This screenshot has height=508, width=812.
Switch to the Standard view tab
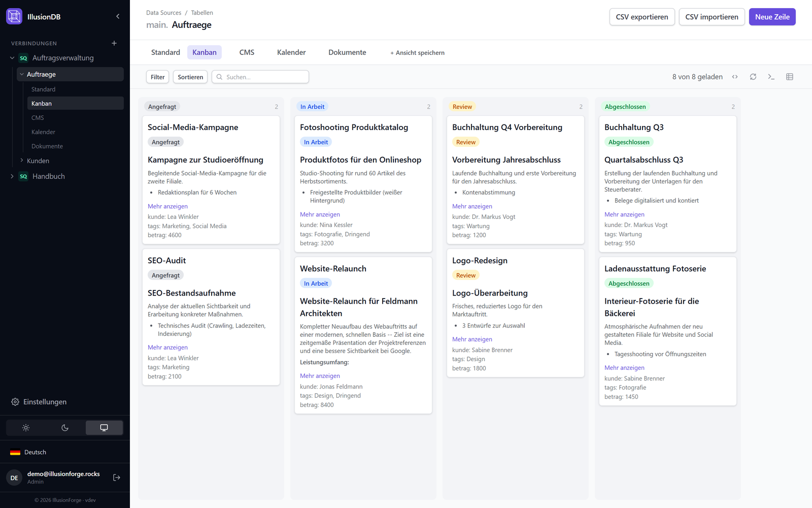coord(165,52)
